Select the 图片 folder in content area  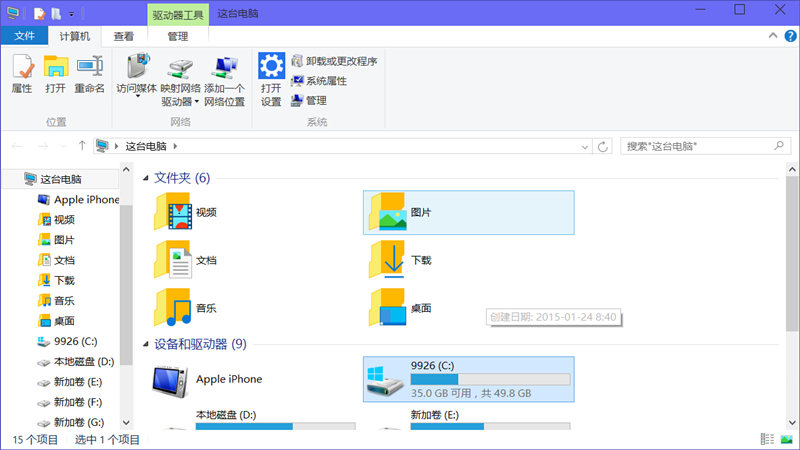(468, 212)
